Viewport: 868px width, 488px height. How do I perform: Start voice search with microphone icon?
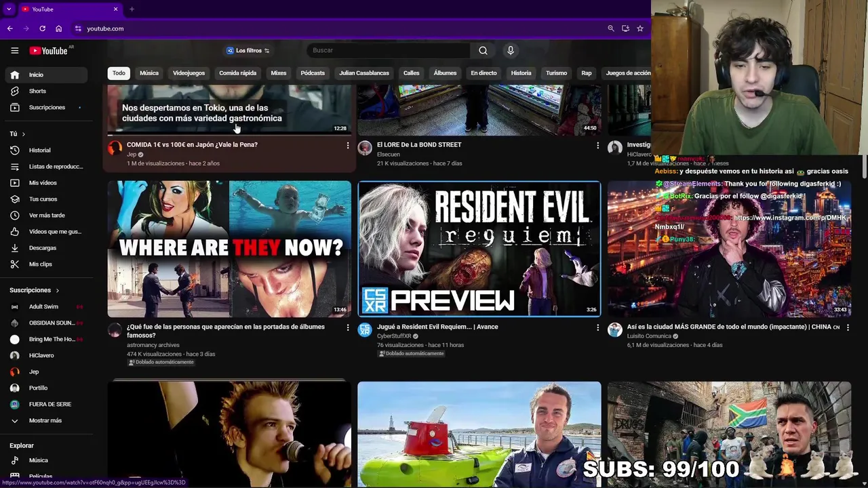511,50
